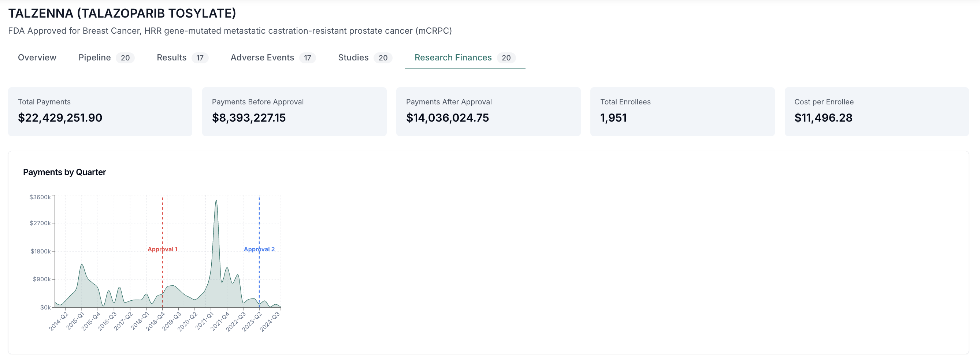Click the TALZENNA drug name heading
Viewport: 980px width, 356px height.
point(122,13)
